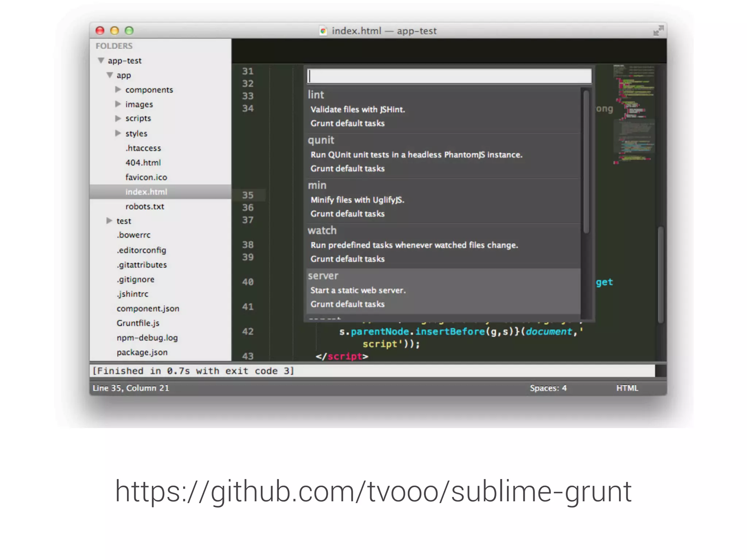Image resolution: width=747 pixels, height=560 pixels.
Task: Select index.html in the folder tree
Action: (160, 192)
